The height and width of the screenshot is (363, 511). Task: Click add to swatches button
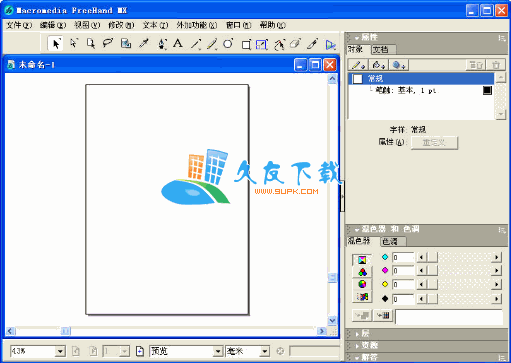click(x=362, y=315)
